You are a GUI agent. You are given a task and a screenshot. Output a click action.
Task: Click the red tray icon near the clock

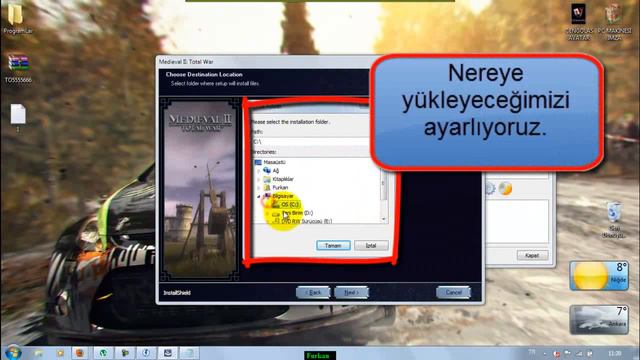coord(556,353)
